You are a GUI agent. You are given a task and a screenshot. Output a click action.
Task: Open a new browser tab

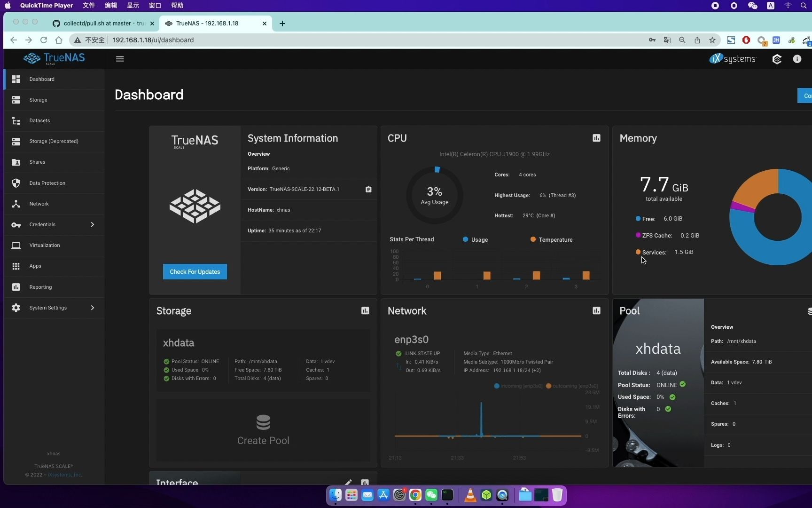[282, 24]
